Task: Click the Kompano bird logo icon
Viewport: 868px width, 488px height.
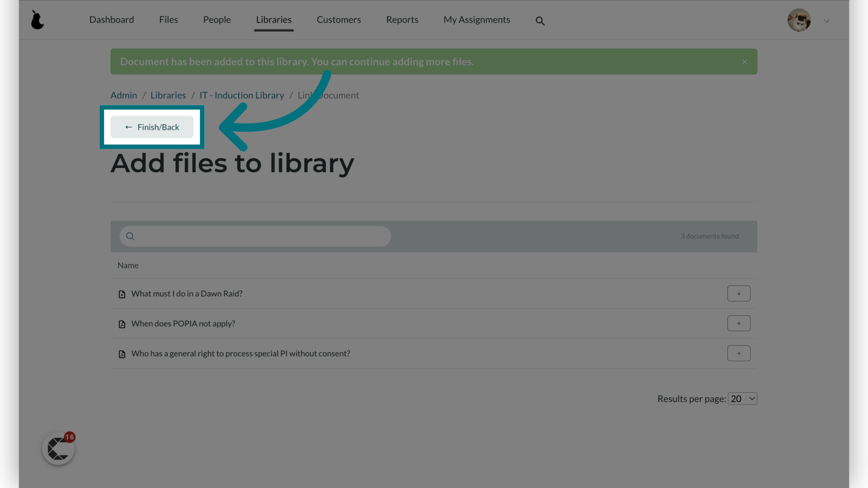Action: (x=38, y=20)
